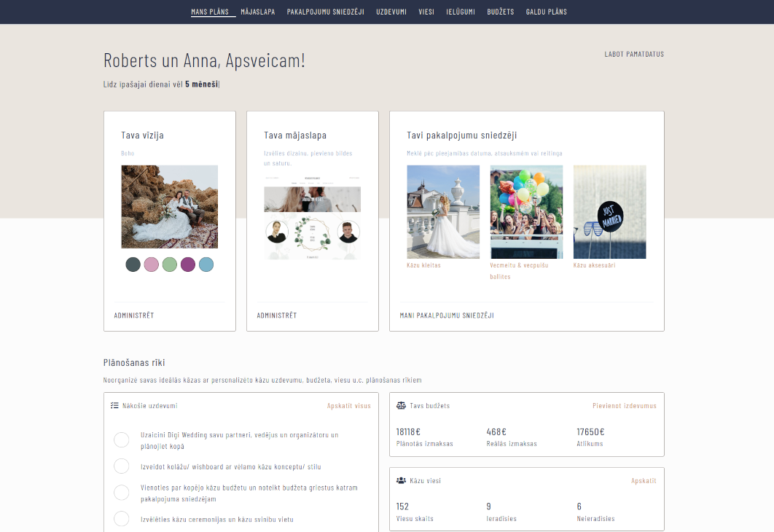
Task: Check the 'Uzaicini Digi Wedding' task circle
Action: coord(122,439)
